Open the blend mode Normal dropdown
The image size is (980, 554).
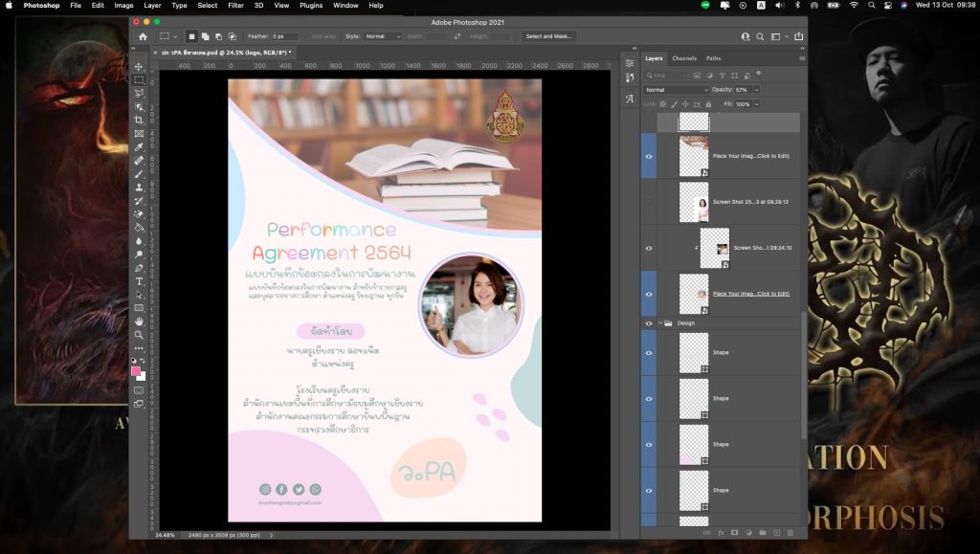click(677, 90)
